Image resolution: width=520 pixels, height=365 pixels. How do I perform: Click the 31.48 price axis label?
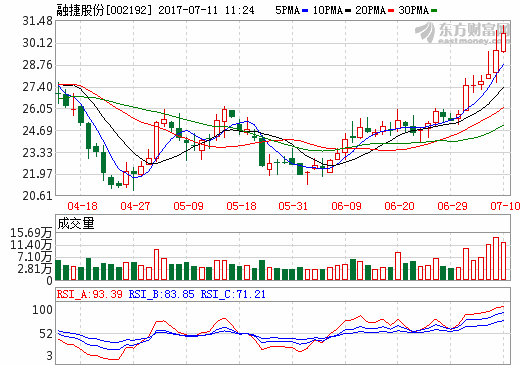38,21
